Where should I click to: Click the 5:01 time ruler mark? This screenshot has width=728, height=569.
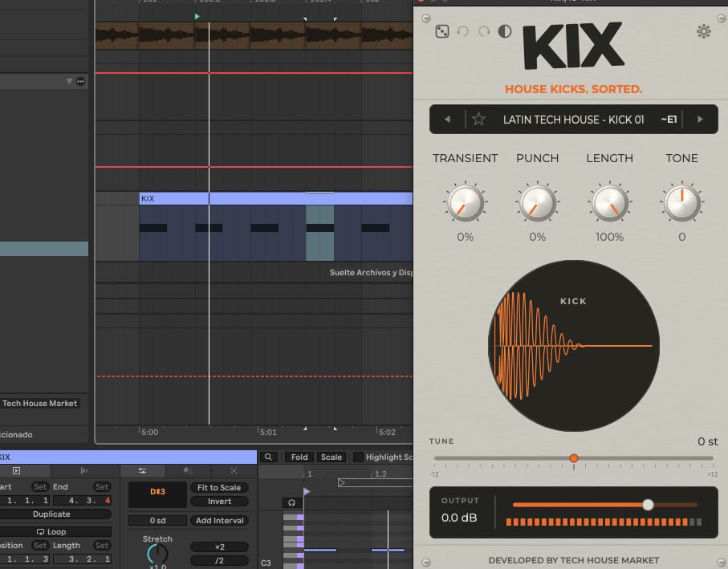[268, 432]
